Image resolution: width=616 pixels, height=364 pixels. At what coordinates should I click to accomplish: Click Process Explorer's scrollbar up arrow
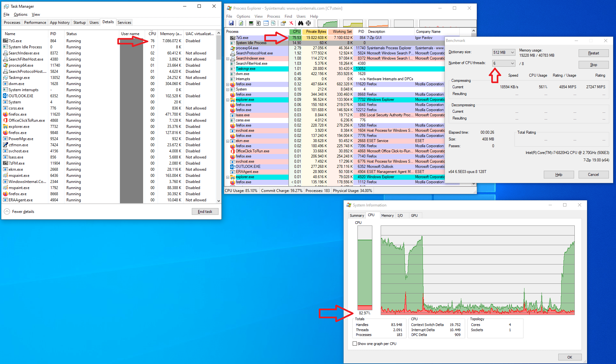coord(474,31)
